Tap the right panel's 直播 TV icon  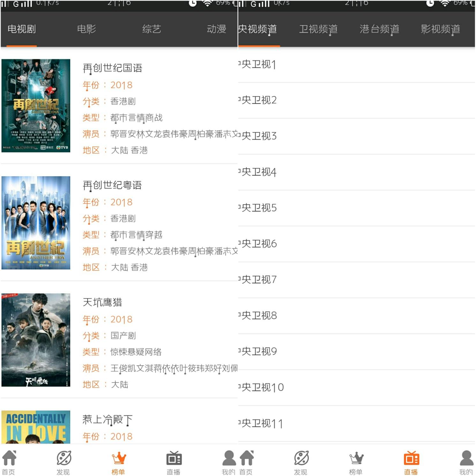[411, 461]
